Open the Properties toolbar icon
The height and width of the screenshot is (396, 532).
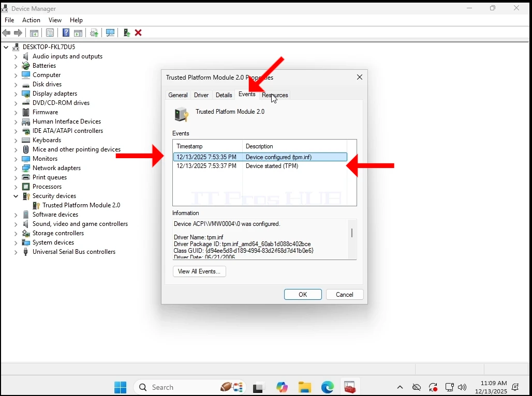(50, 33)
